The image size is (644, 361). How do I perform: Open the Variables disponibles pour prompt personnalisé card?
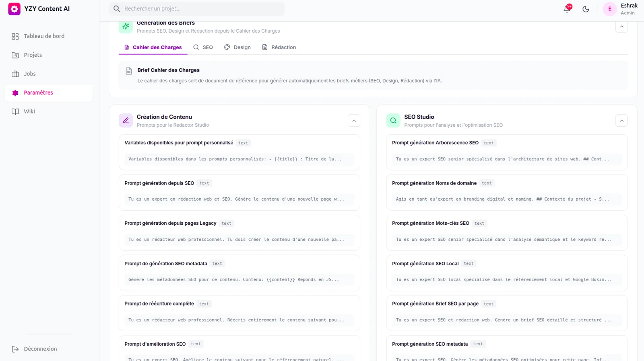click(239, 152)
